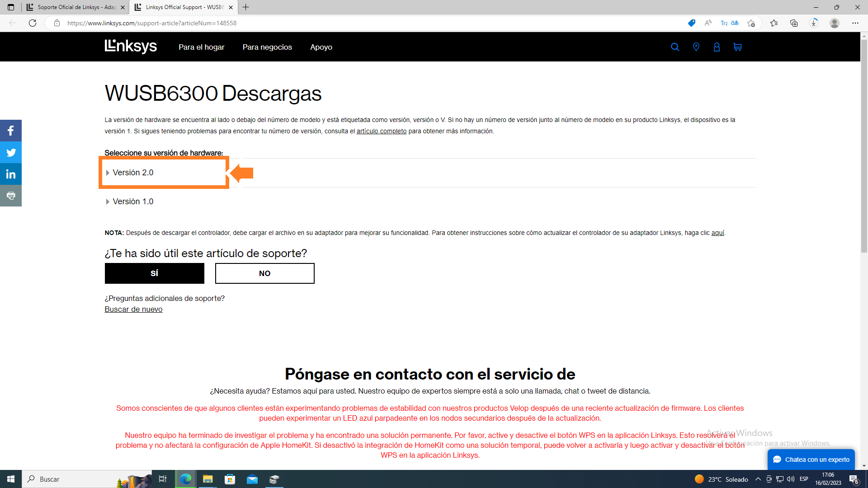The height and width of the screenshot is (488, 868).
Task: Click the NO feedback button
Action: (264, 273)
